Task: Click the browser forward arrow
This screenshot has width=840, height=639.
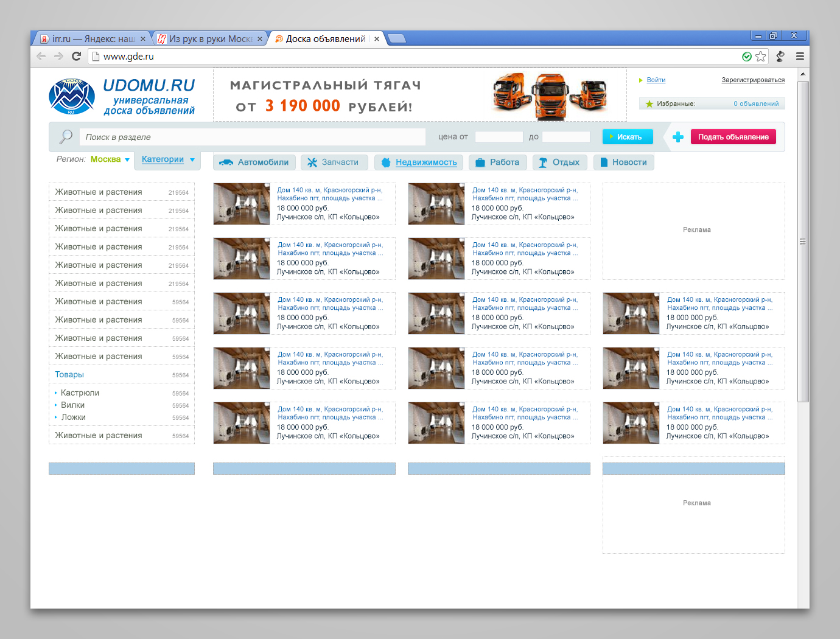Action: point(58,56)
